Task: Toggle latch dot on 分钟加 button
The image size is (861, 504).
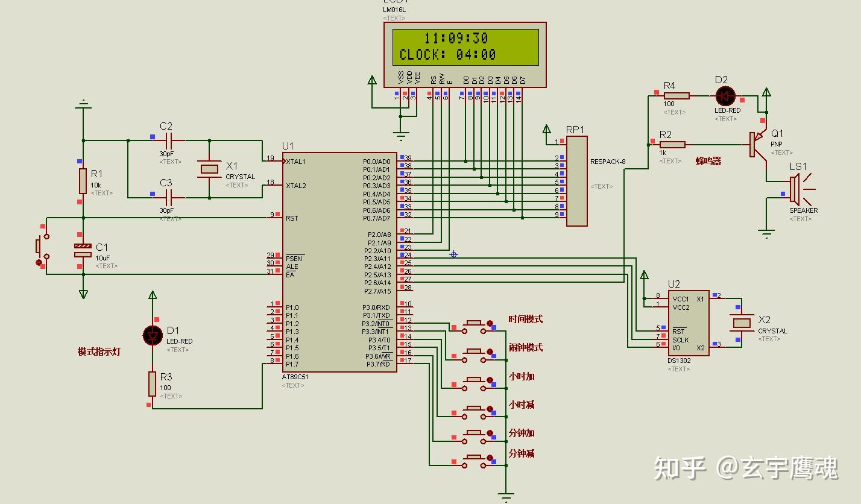Action: coord(490,433)
